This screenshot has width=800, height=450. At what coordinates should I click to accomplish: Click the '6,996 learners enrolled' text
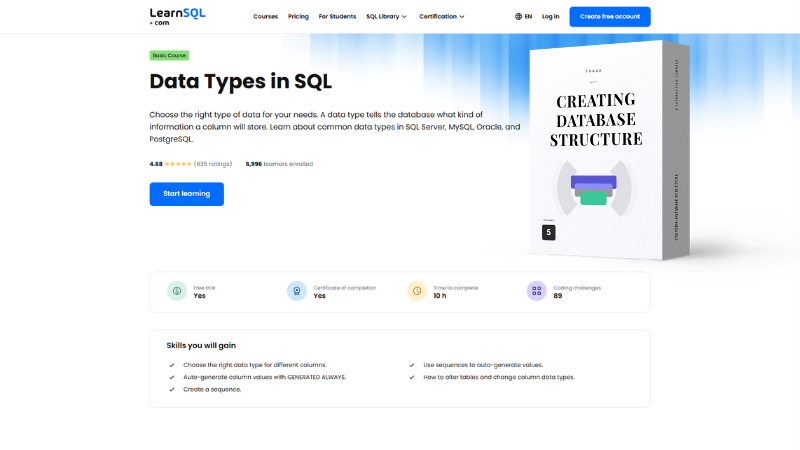[279, 164]
